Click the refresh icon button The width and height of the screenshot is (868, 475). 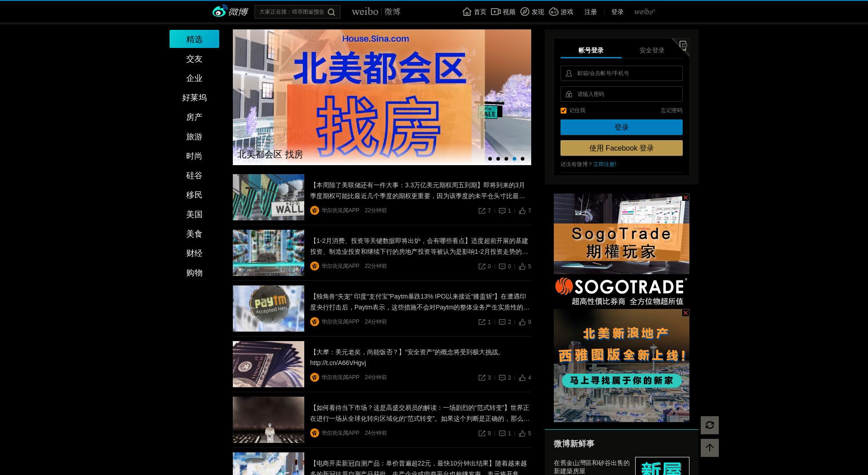click(x=710, y=425)
